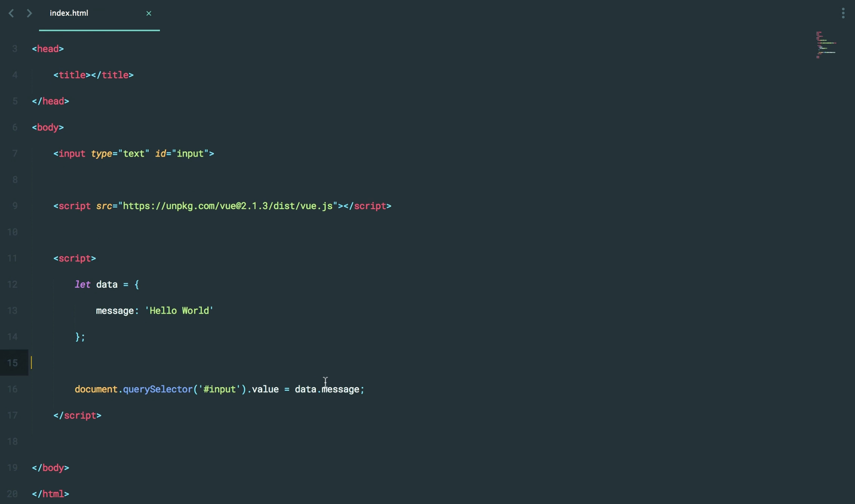Place cursor on the 'Hello World' string
855x504 pixels.
click(179, 311)
